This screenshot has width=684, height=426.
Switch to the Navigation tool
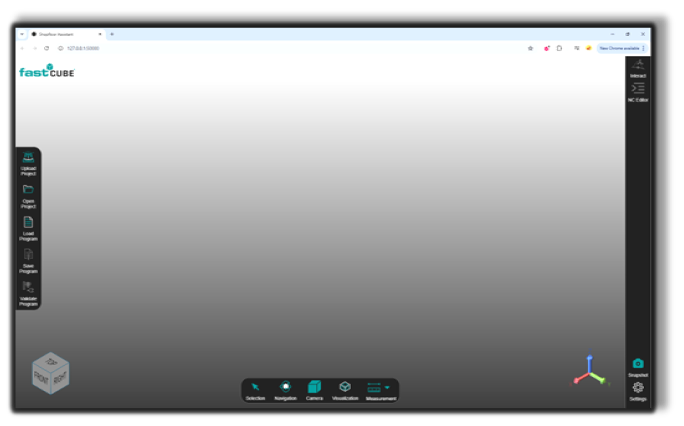coord(285,387)
